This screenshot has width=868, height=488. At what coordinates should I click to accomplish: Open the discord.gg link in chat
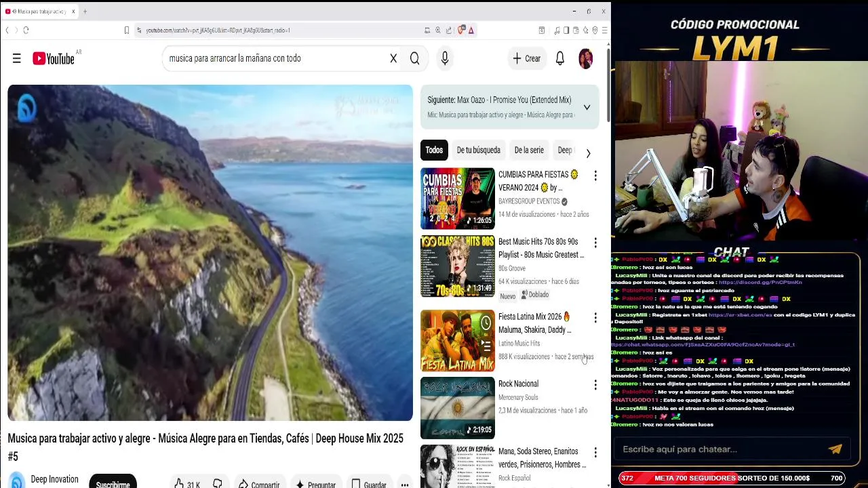pyautogui.click(x=760, y=282)
